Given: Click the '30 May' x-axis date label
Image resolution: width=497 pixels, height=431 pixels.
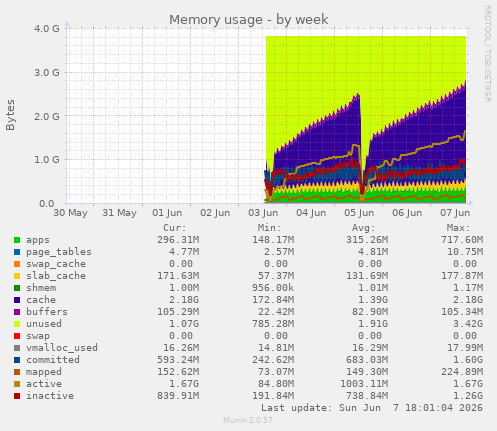Looking at the screenshot, I should tap(71, 213).
